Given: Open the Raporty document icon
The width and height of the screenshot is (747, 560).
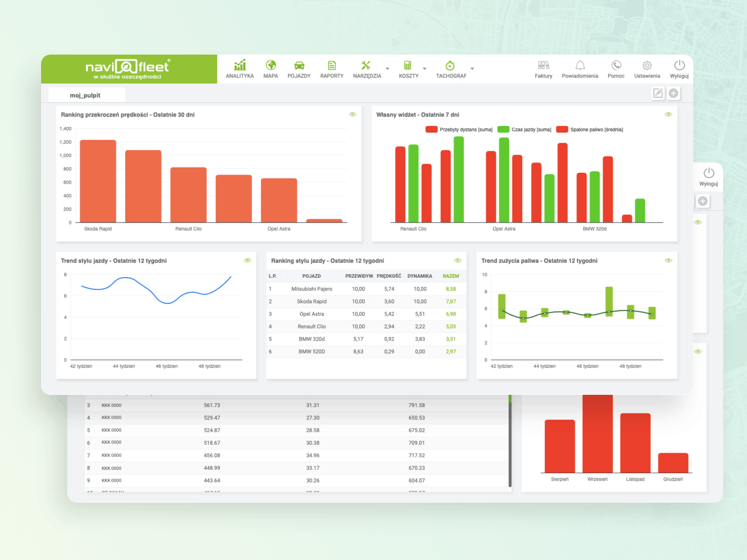Looking at the screenshot, I should coord(332,65).
